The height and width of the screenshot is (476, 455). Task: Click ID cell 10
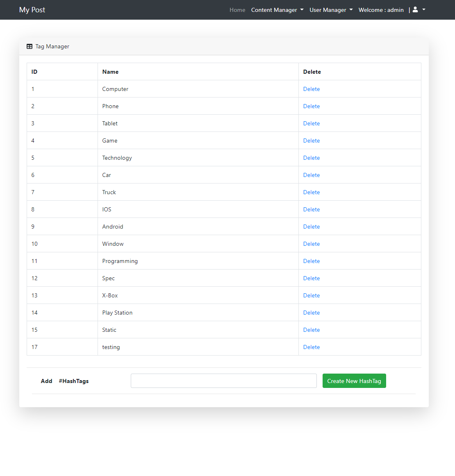[x=62, y=244]
